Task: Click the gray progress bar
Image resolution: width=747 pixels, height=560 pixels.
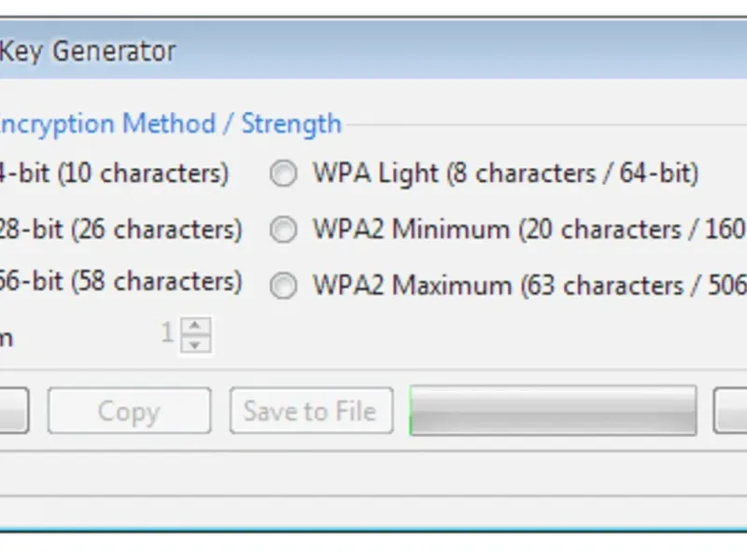Action: pyautogui.click(x=553, y=411)
